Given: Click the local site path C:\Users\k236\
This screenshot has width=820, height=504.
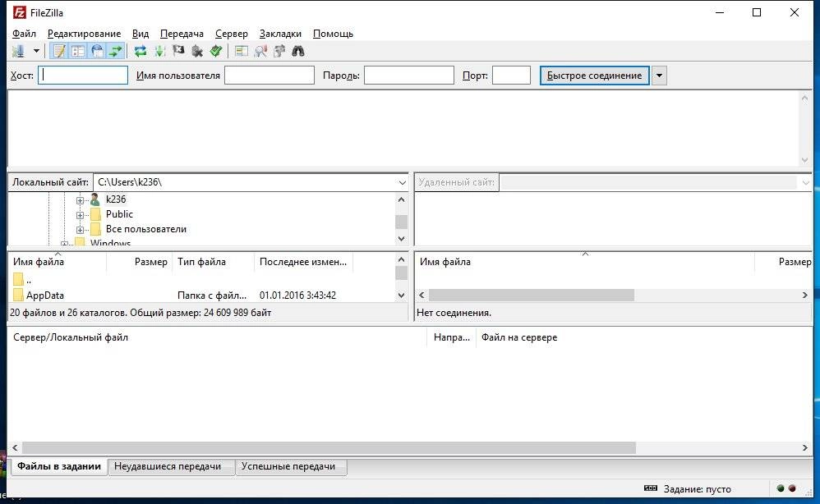Looking at the screenshot, I should [x=130, y=182].
